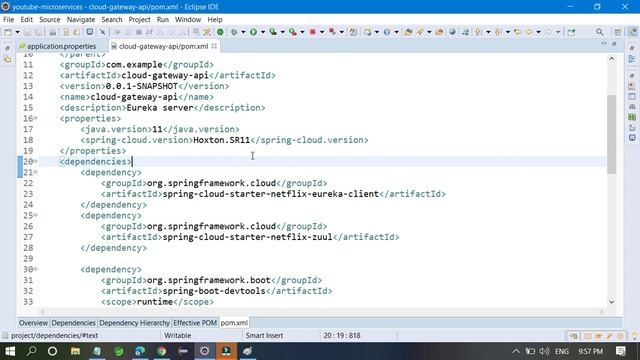Click the web browser globe icon
Screen dimensions: 640x360
pos(452,32)
